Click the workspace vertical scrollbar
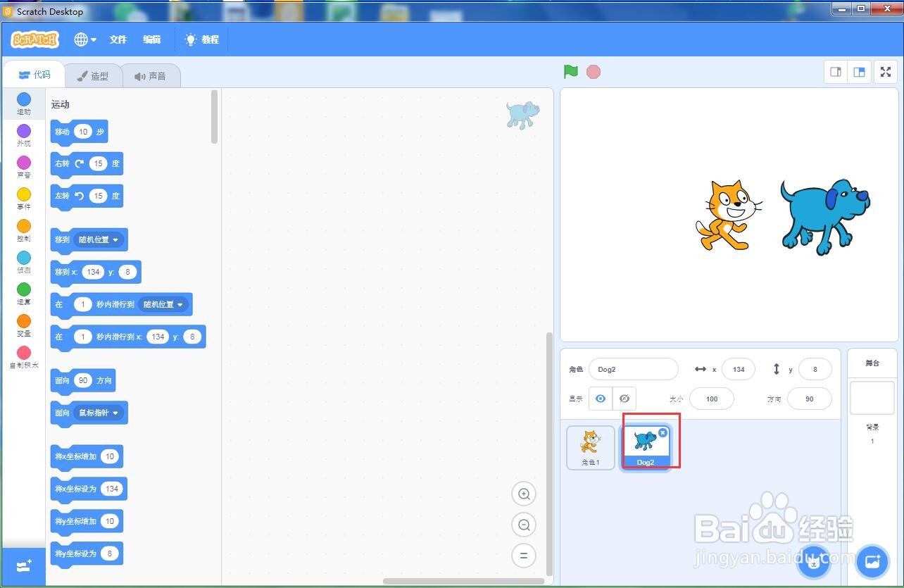904x588 pixels. [x=550, y=453]
